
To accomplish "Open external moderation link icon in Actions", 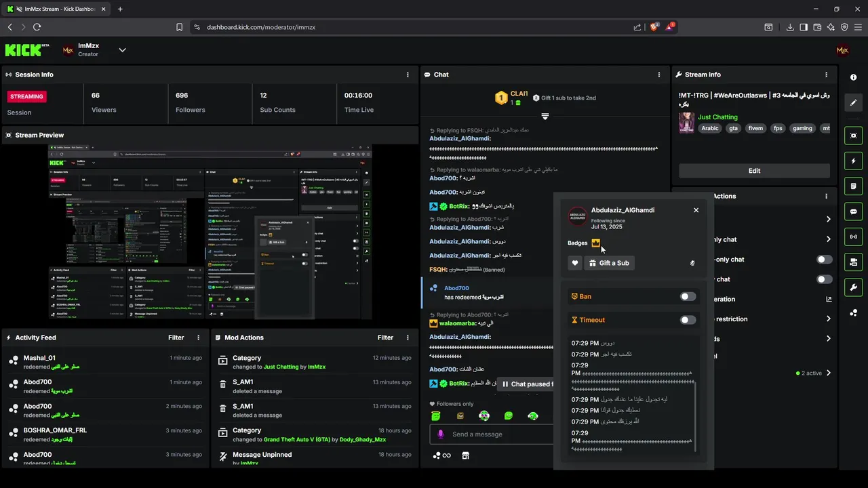I will 829,299.
